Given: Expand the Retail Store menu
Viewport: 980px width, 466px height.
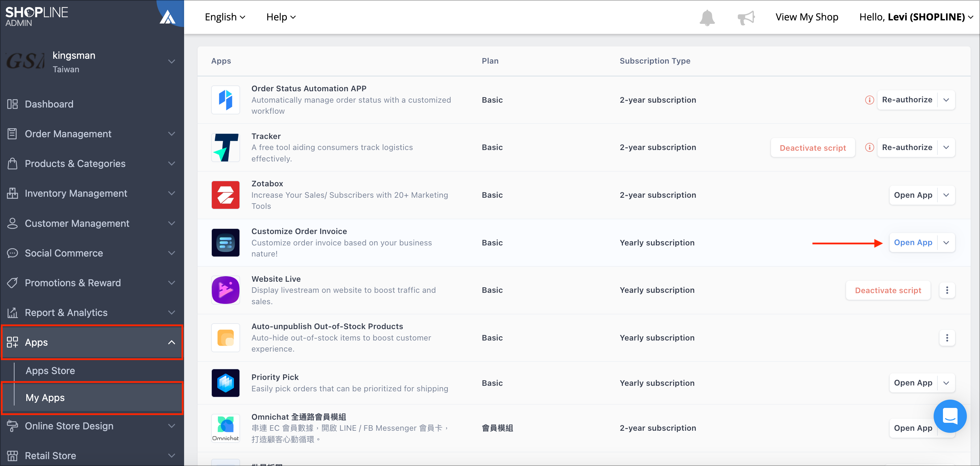Looking at the screenshot, I should 91,455.
